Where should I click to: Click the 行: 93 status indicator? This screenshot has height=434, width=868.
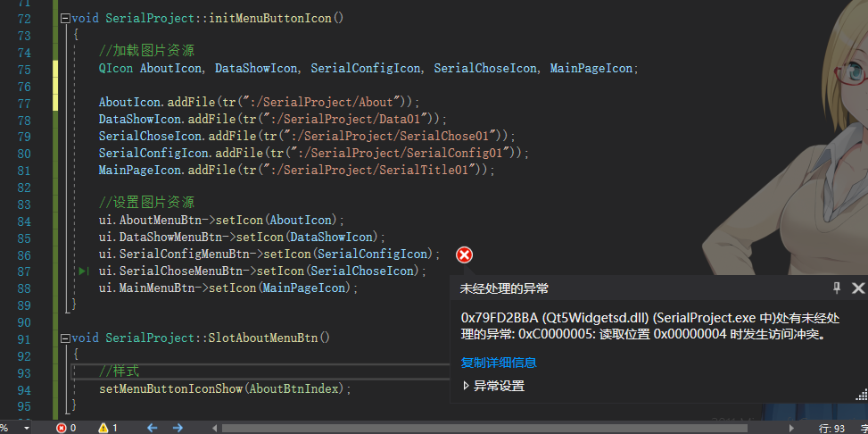click(831, 428)
